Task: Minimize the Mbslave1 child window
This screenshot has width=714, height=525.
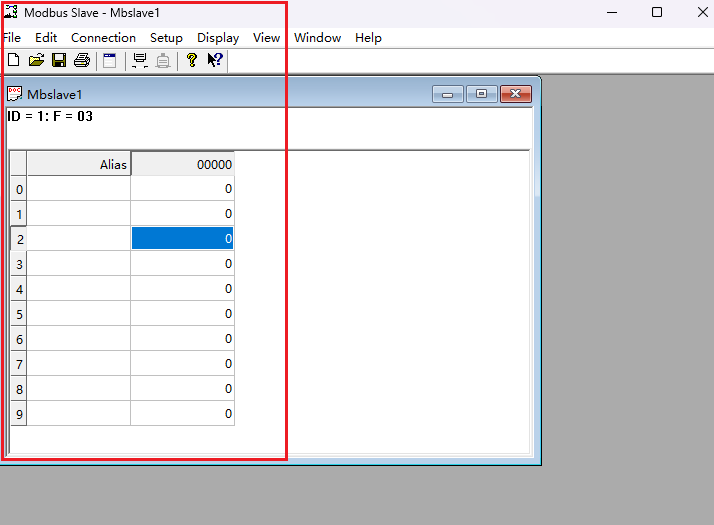Action: (447, 94)
